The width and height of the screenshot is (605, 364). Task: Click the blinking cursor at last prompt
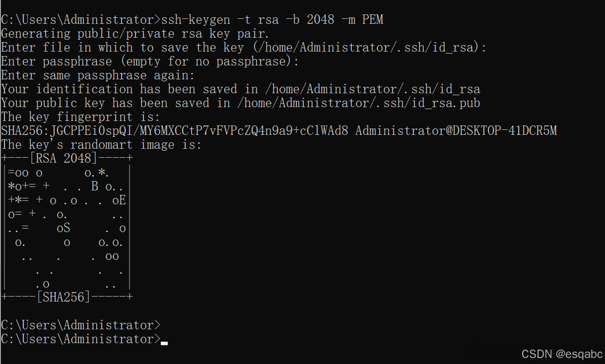tap(164, 343)
